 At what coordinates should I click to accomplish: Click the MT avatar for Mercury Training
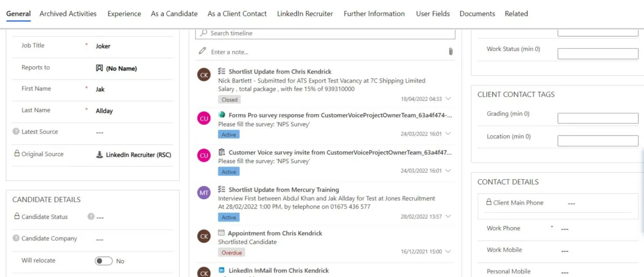coord(204,193)
